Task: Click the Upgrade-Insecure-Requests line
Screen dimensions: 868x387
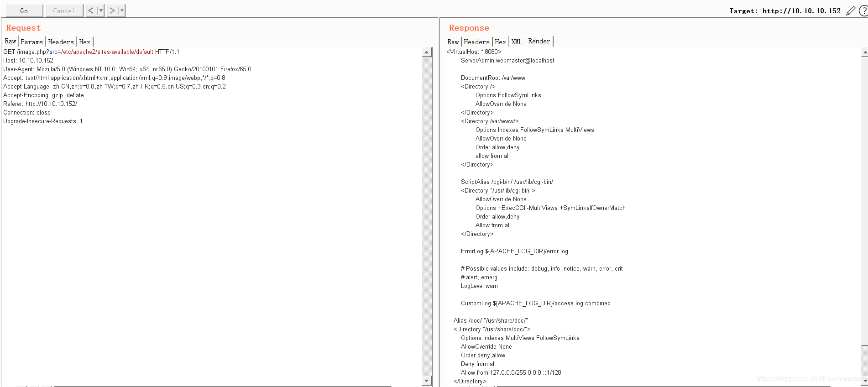Action: point(43,121)
